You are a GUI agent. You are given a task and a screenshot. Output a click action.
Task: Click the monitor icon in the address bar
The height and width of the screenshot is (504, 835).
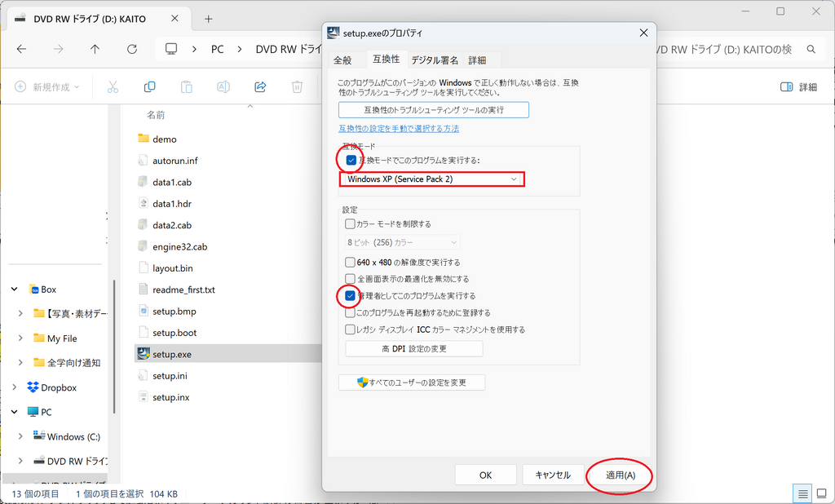(x=171, y=49)
